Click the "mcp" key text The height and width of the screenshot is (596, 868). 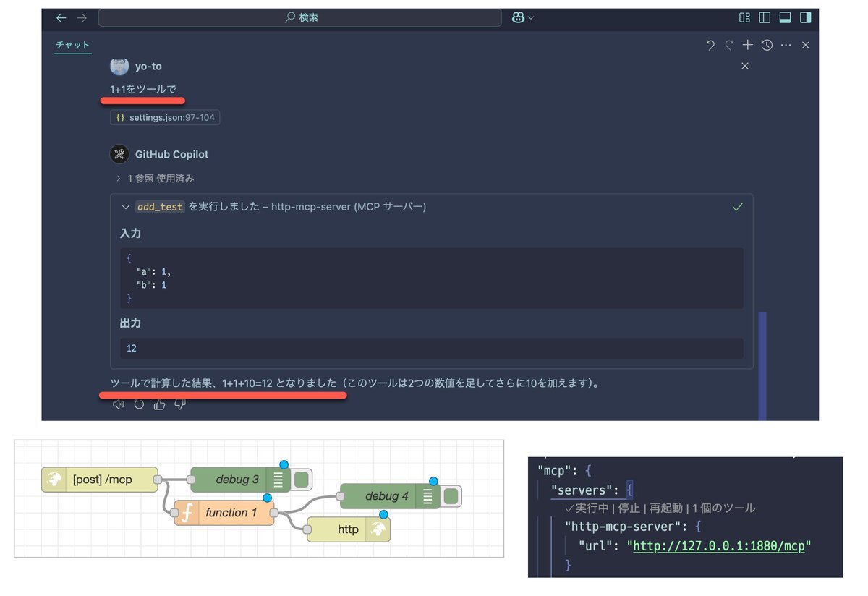[555, 471]
